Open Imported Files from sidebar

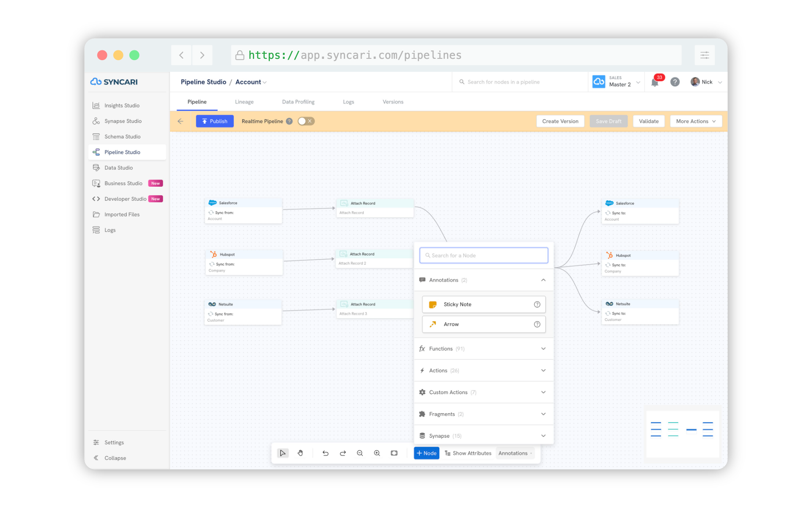click(x=127, y=215)
